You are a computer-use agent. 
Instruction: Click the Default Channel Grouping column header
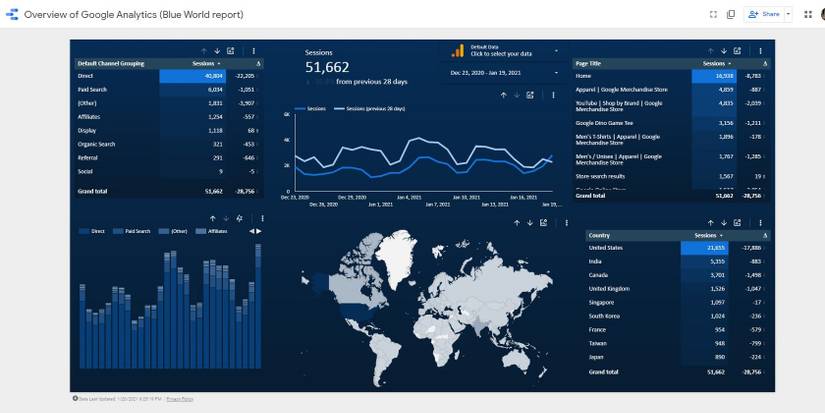(x=110, y=64)
